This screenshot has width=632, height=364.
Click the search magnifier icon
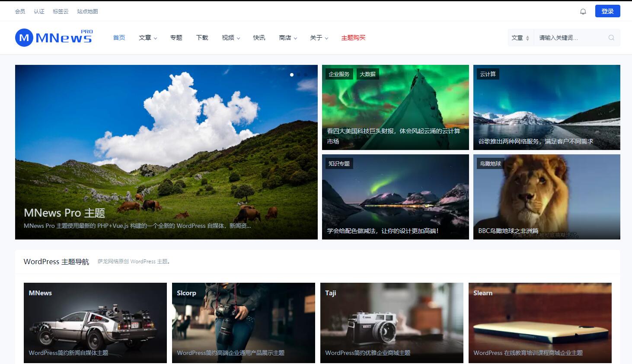tap(611, 38)
